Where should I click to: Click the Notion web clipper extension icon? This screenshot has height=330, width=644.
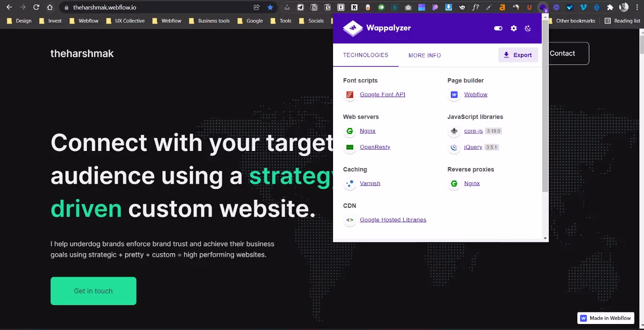click(x=314, y=7)
